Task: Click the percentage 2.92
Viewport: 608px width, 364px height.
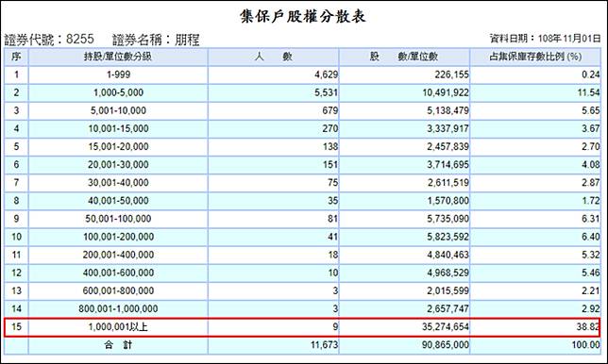Action: pos(591,308)
